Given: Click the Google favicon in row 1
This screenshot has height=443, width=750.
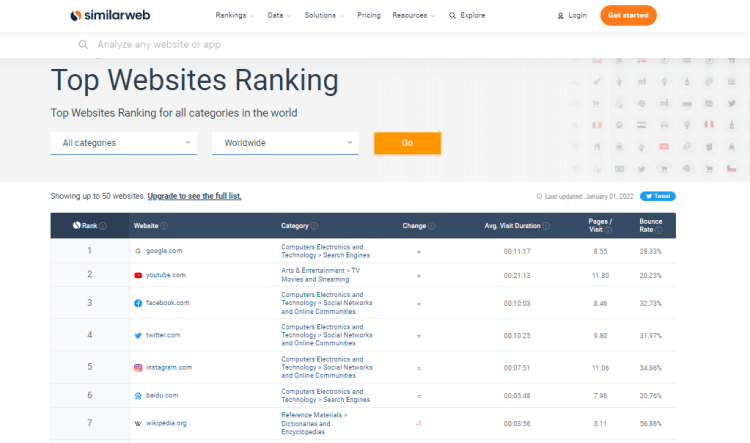Looking at the screenshot, I should (x=138, y=251).
